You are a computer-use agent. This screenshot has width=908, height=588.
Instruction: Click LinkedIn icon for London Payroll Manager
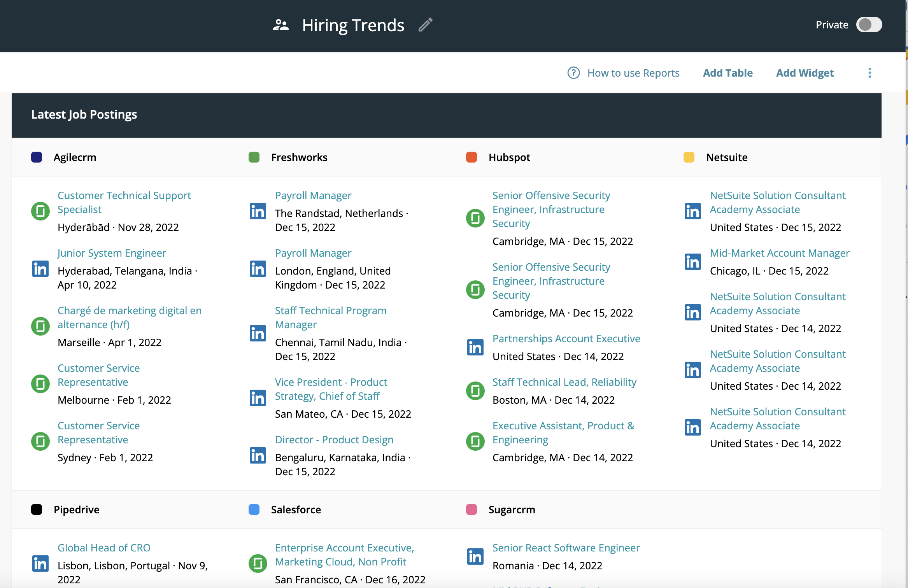pyautogui.click(x=258, y=269)
